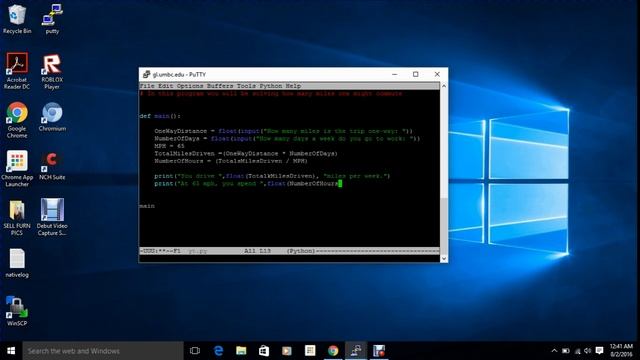The width and height of the screenshot is (640, 360).
Task: Minimize the PuTTY window
Action: [394, 74]
